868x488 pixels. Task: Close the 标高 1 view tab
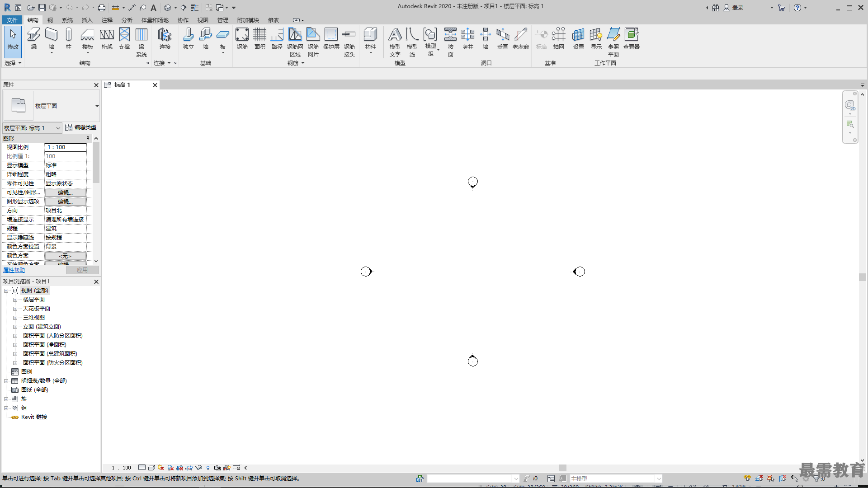click(x=155, y=85)
